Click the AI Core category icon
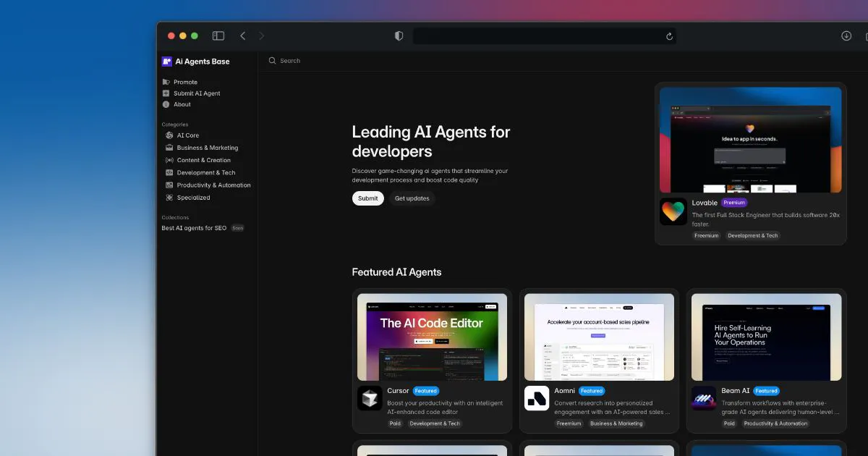This screenshot has width=868, height=456. coord(169,135)
